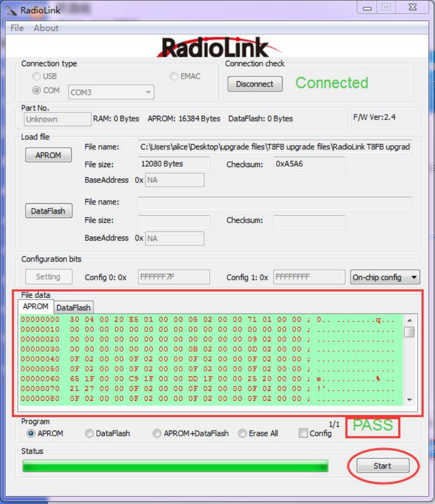Switch to the DataFlash file data tab
The height and width of the screenshot is (504, 435).
[x=73, y=308]
